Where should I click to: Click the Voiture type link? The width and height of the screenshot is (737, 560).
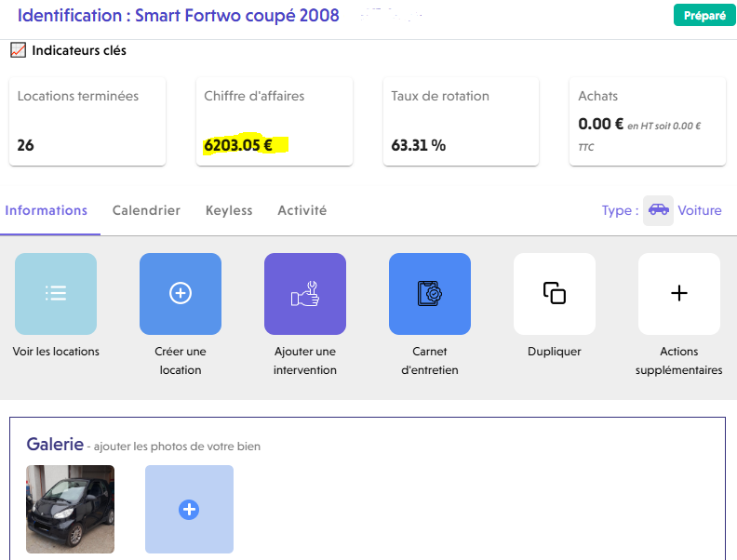[700, 210]
